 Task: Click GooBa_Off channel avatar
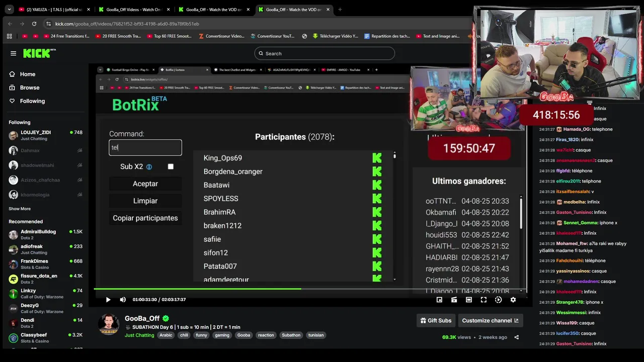coord(108,324)
